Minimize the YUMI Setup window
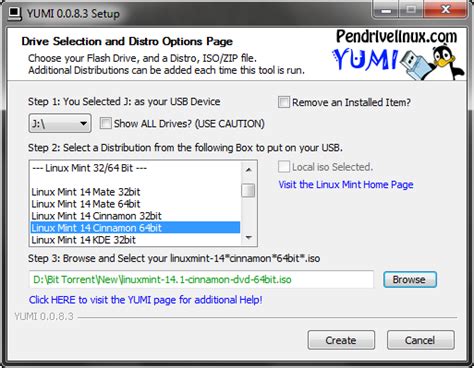The width and height of the screenshot is (474, 368). tap(386, 10)
